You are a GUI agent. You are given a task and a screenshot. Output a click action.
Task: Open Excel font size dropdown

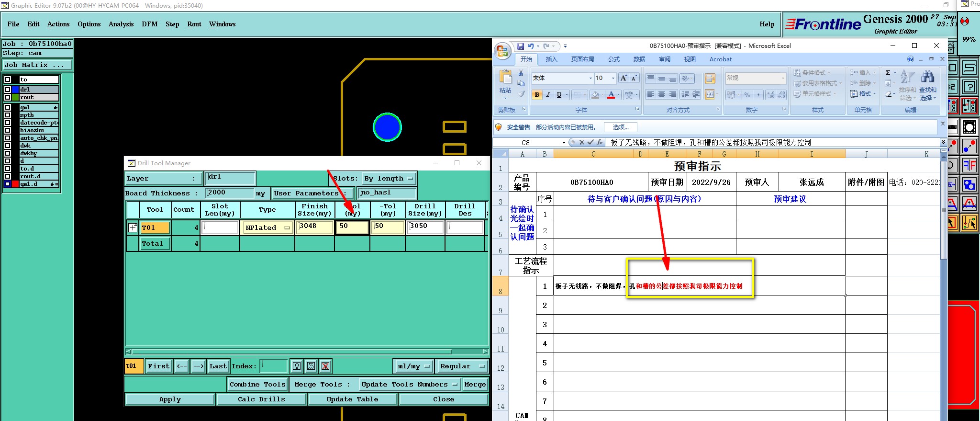point(613,78)
